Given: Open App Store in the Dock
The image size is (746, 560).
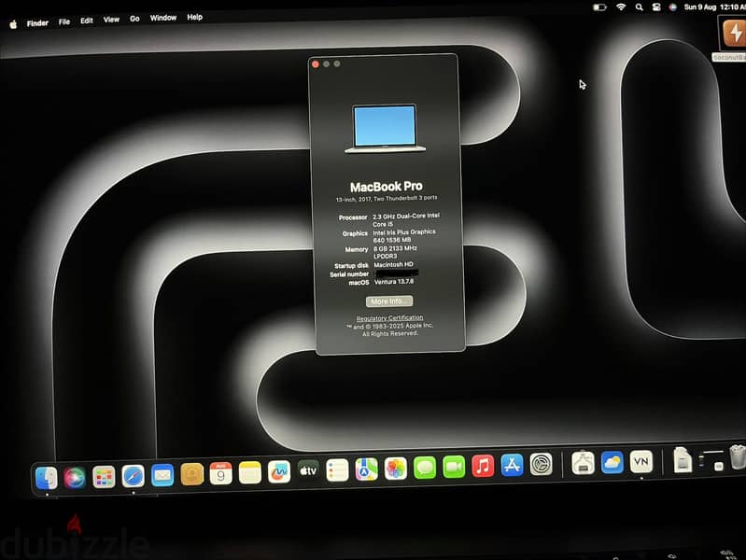Looking at the screenshot, I should (x=512, y=465).
